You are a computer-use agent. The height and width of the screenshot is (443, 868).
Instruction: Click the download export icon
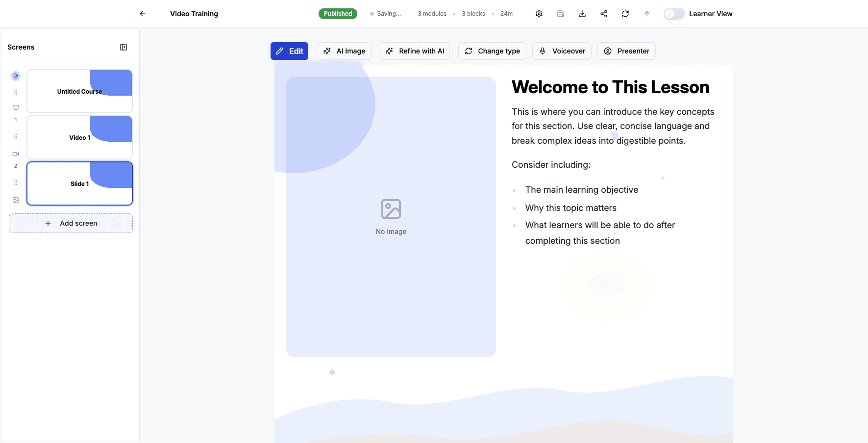pyautogui.click(x=582, y=14)
